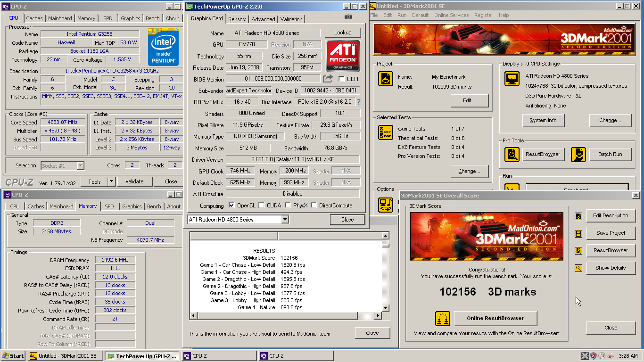This screenshot has width=644, height=362.
Task: Switch to the Sensors tab in GPU-Z
Action: tap(237, 19)
